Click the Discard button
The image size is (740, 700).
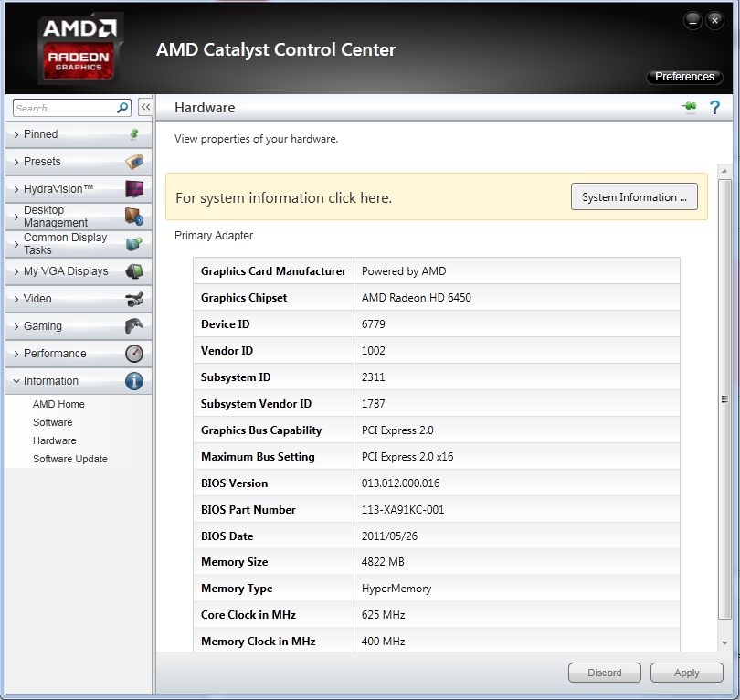604,673
